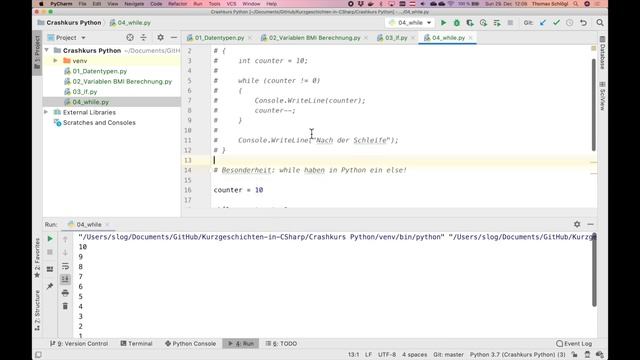The width and height of the screenshot is (640, 360).
Task: Hide the Run panel with minus icon
Action: [590, 224]
